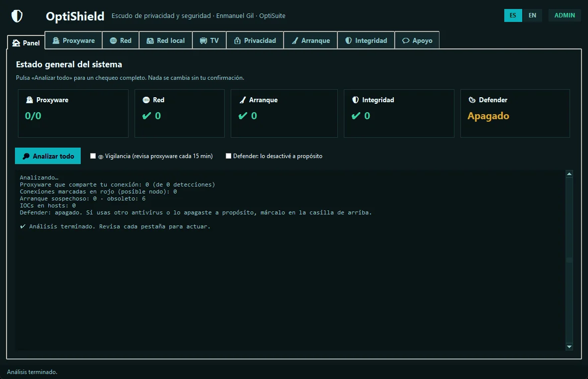Open the Proxyware tab
The width and height of the screenshot is (588, 379).
pos(74,40)
